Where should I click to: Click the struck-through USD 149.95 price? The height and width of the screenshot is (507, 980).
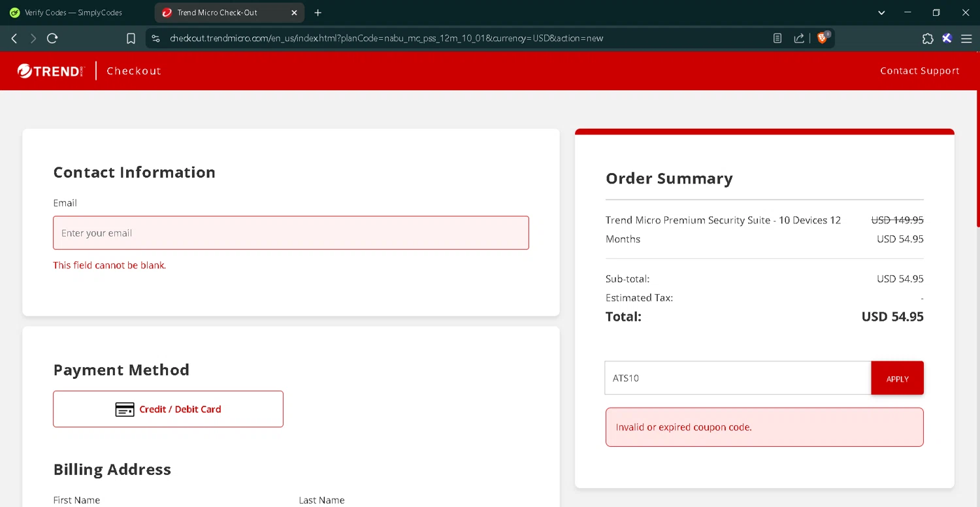897,220
